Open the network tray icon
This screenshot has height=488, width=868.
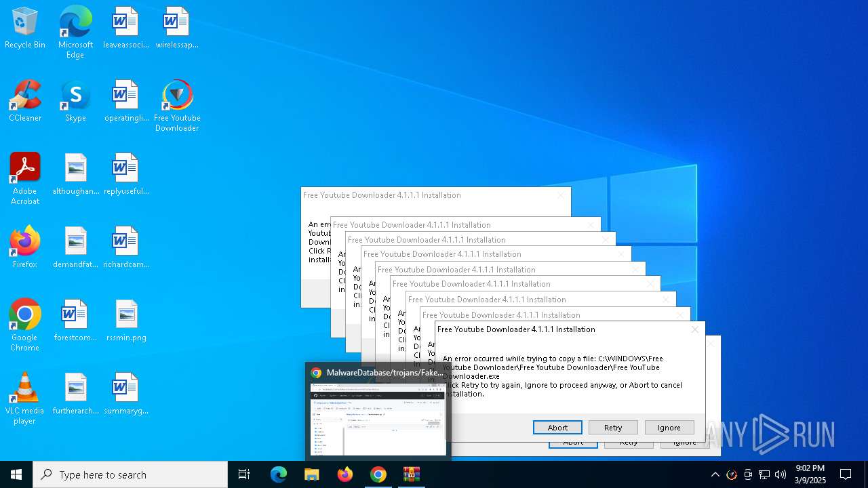pyautogui.click(x=764, y=474)
